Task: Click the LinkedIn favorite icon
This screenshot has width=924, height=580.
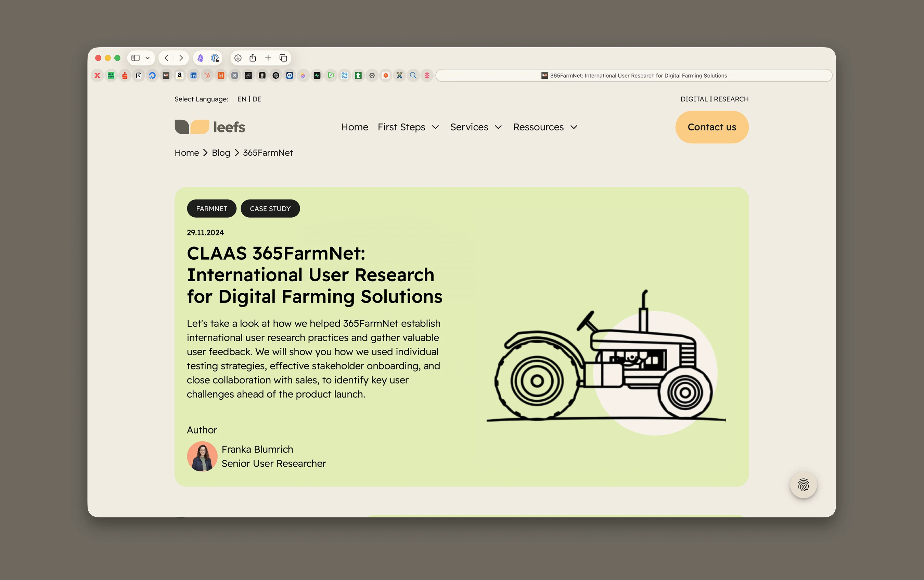Action: (x=193, y=76)
